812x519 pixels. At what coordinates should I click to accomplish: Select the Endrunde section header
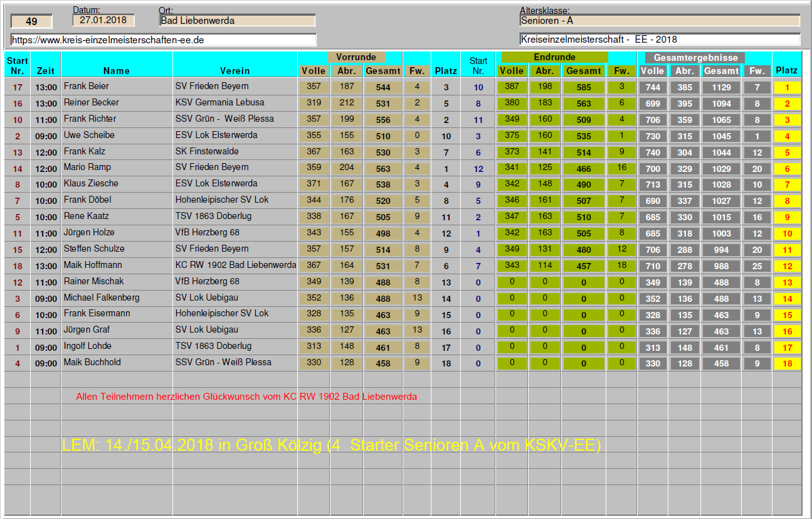click(x=554, y=57)
